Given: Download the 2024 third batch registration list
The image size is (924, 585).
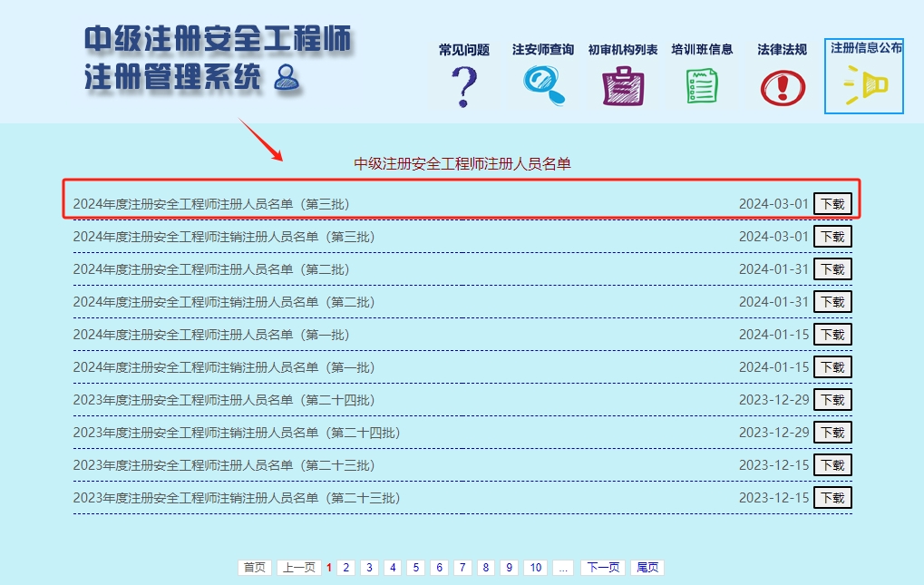Looking at the screenshot, I should (x=832, y=204).
